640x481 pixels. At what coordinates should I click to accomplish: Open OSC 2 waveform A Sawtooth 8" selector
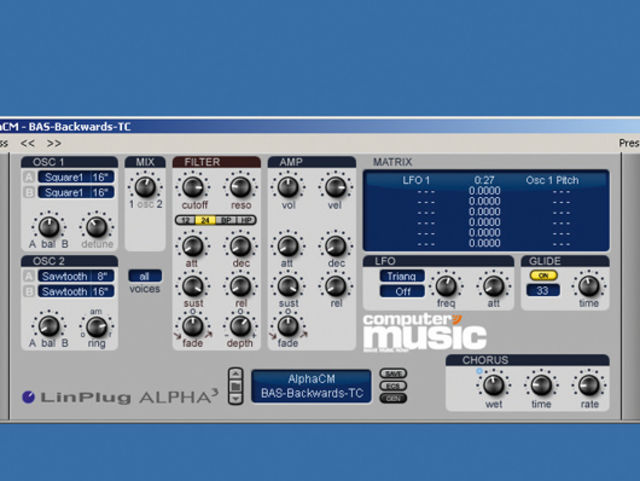[x=76, y=276]
